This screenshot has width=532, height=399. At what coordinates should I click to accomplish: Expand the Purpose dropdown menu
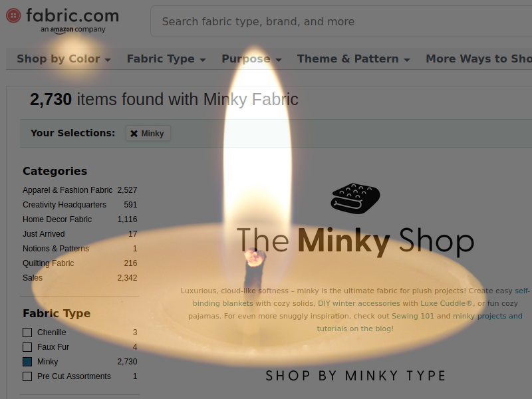(x=251, y=59)
